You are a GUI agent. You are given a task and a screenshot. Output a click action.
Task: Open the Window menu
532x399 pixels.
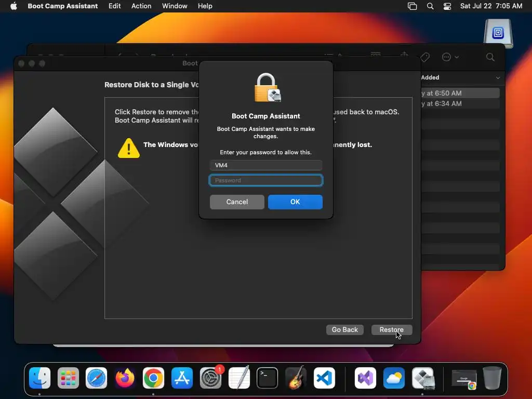(175, 6)
